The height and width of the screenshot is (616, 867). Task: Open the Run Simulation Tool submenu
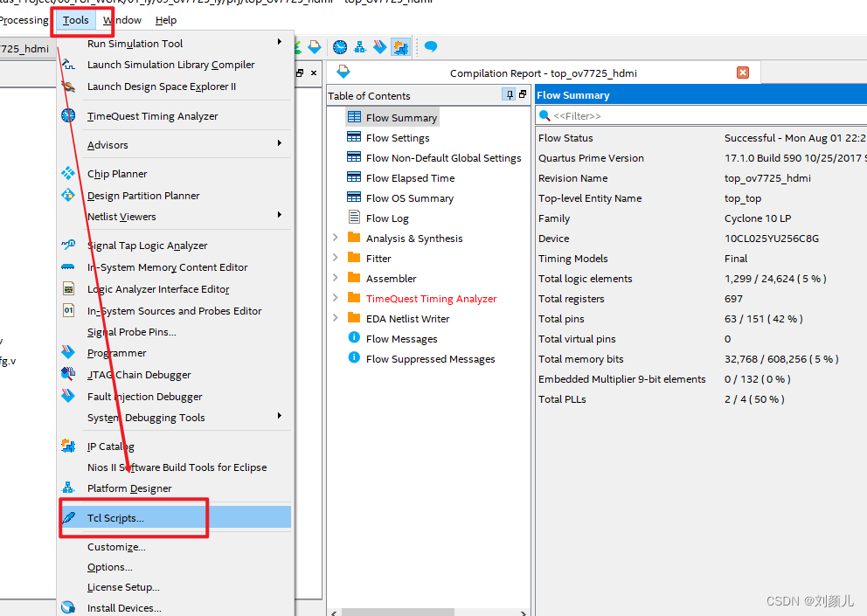tap(176, 43)
